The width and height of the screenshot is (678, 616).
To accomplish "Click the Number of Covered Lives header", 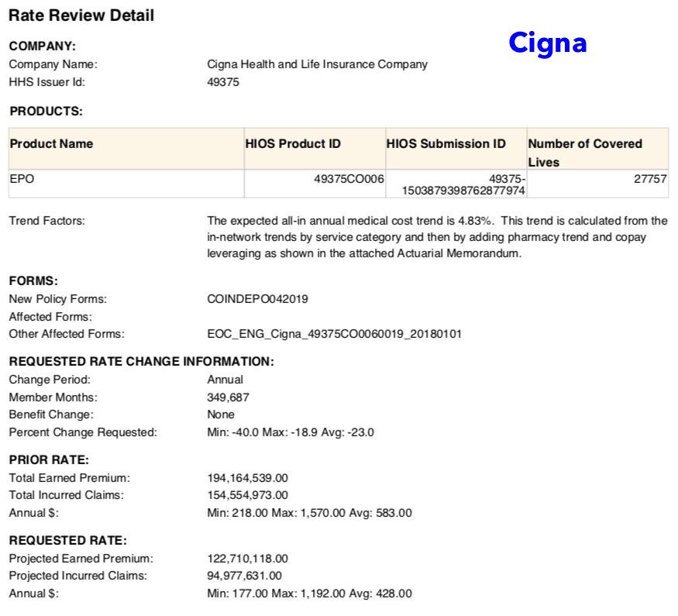I will [x=585, y=152].
